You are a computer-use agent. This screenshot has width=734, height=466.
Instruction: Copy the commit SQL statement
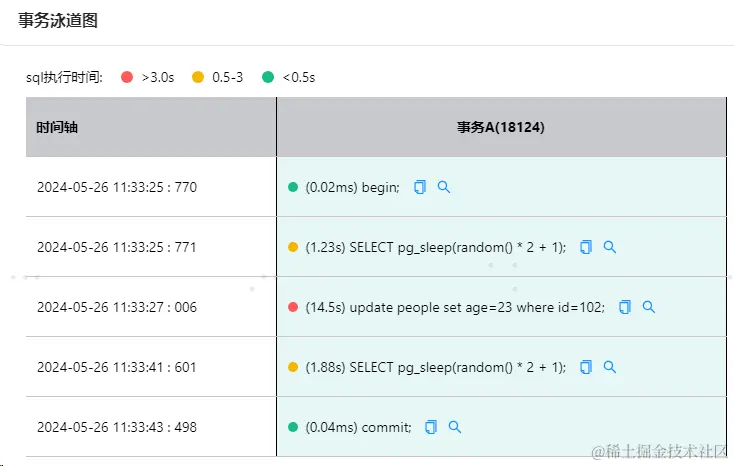431,427
